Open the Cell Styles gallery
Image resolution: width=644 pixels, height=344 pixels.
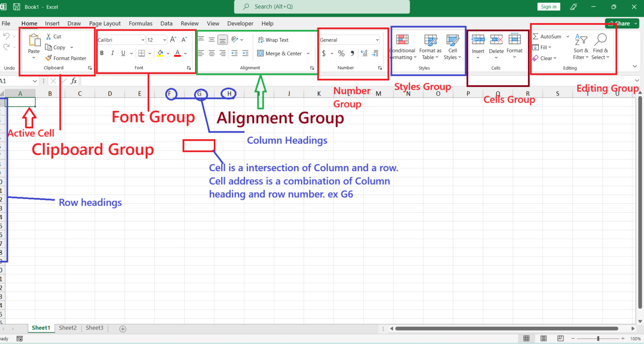pos(452,47)
